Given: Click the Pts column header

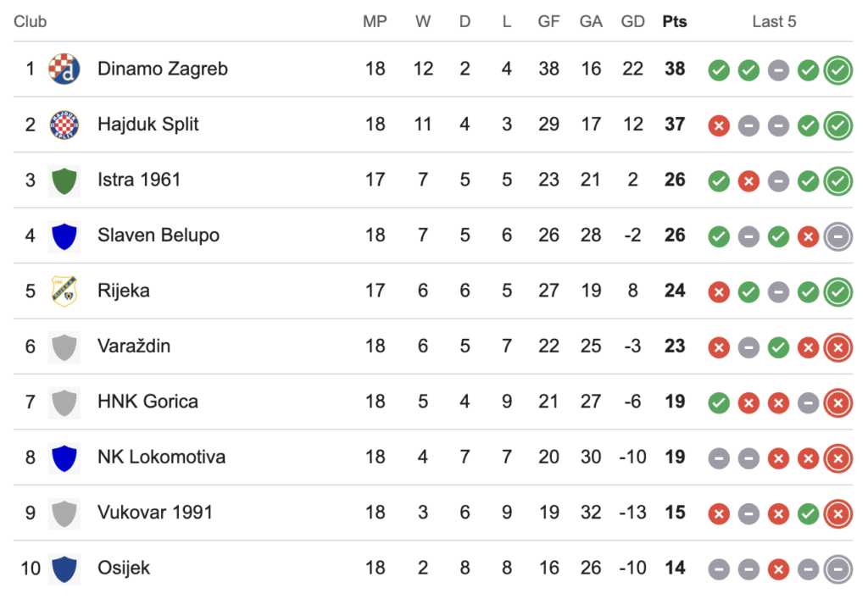Looking at the screenshot, I should tap(675, 21).
